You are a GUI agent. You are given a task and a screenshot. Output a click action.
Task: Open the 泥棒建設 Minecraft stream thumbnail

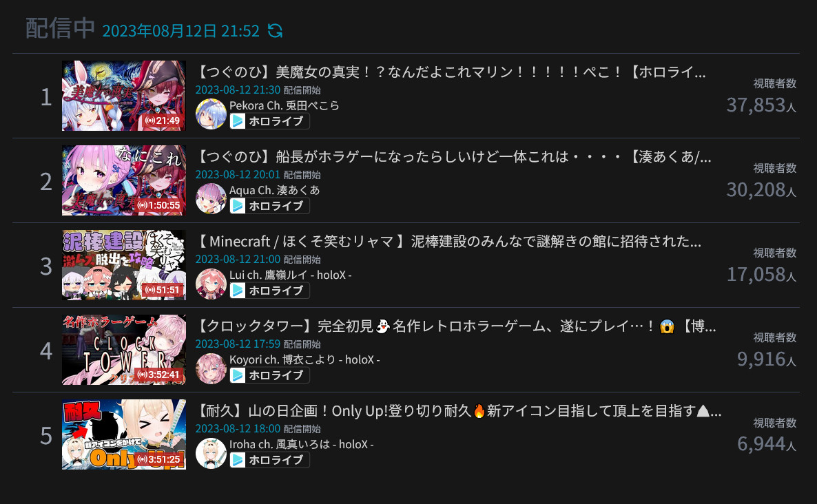[x=124, y=265]
